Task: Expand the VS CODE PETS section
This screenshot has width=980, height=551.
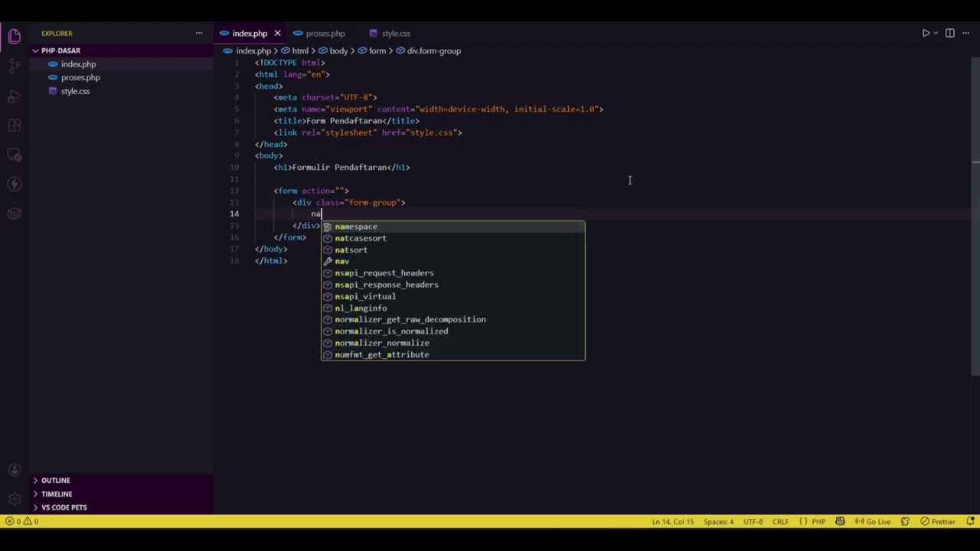Action: [64, 507]
